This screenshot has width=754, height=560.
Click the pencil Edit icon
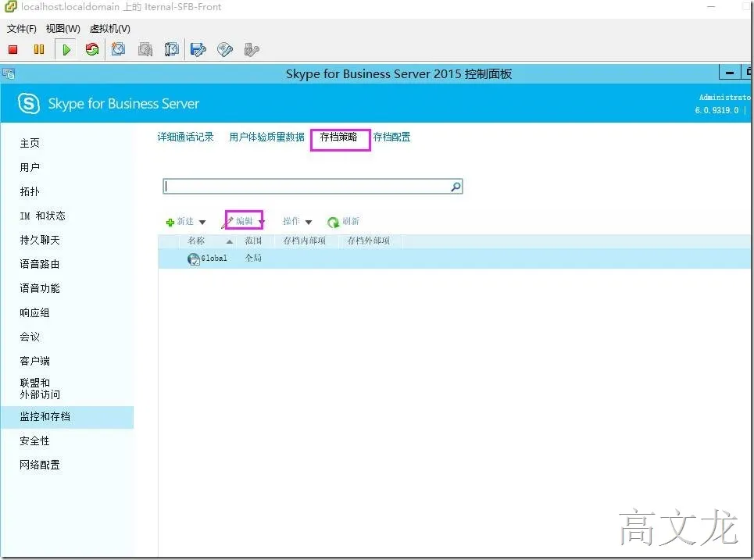click(x=229, y=222)
